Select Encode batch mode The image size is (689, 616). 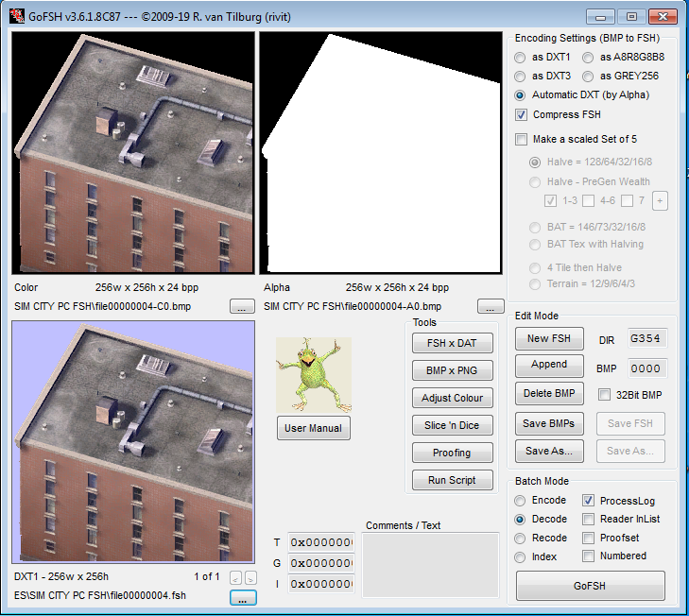(520, 501)
